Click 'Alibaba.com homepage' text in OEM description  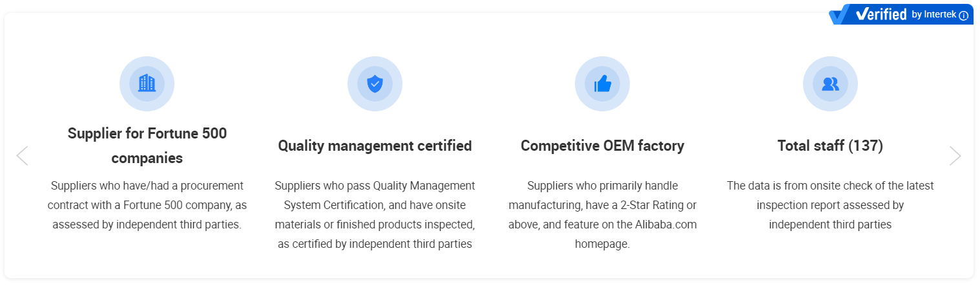602,234
